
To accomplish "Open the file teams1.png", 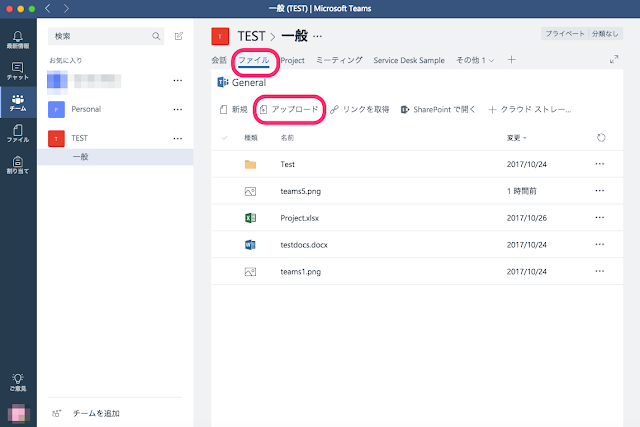I will click(300, 271).
